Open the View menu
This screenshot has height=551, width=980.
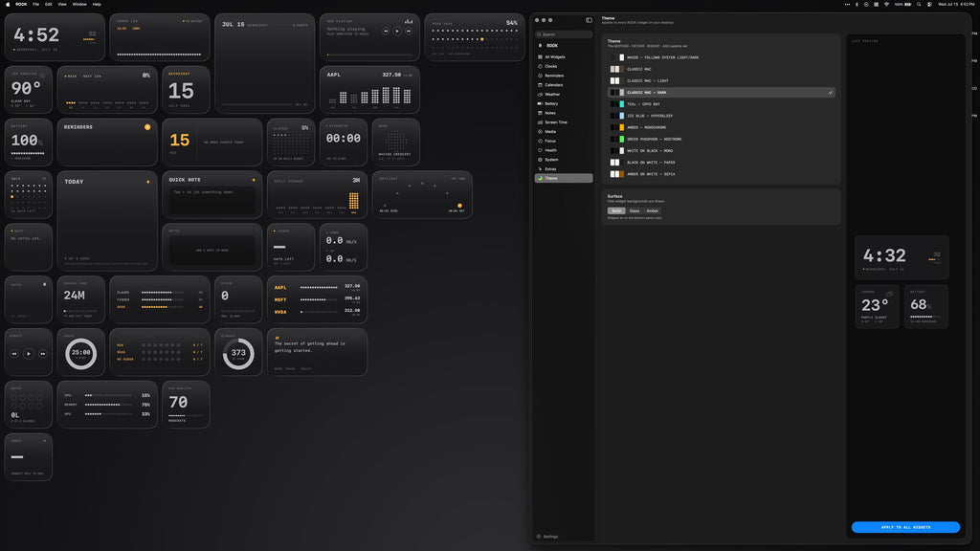pyautogui.click(x=62, y=5)
